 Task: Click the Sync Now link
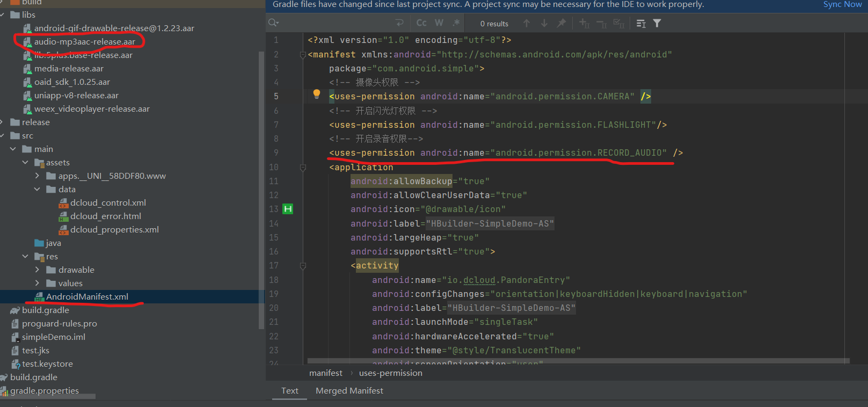tap(842, 4)
